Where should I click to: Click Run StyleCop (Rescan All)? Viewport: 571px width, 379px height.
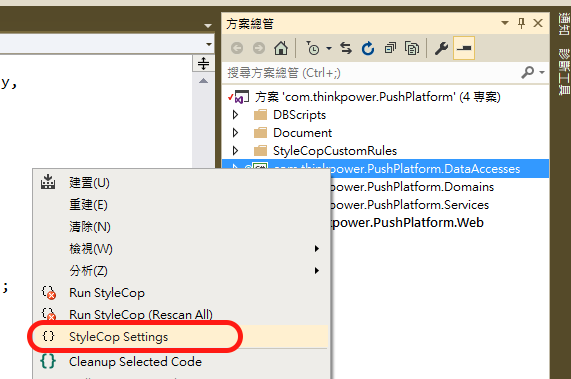181,314
